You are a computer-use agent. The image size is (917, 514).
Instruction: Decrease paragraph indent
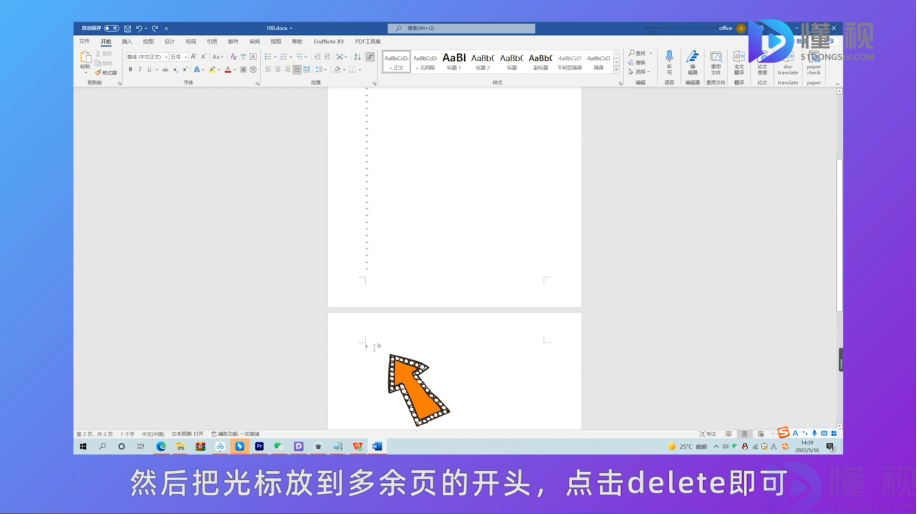317,57
